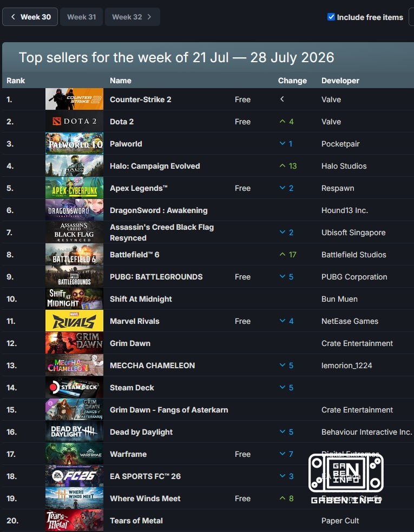Click the PUBG Battlegrounds thumbnail
The height and width of the screenshot is (532, 414).
click(74, 276)
